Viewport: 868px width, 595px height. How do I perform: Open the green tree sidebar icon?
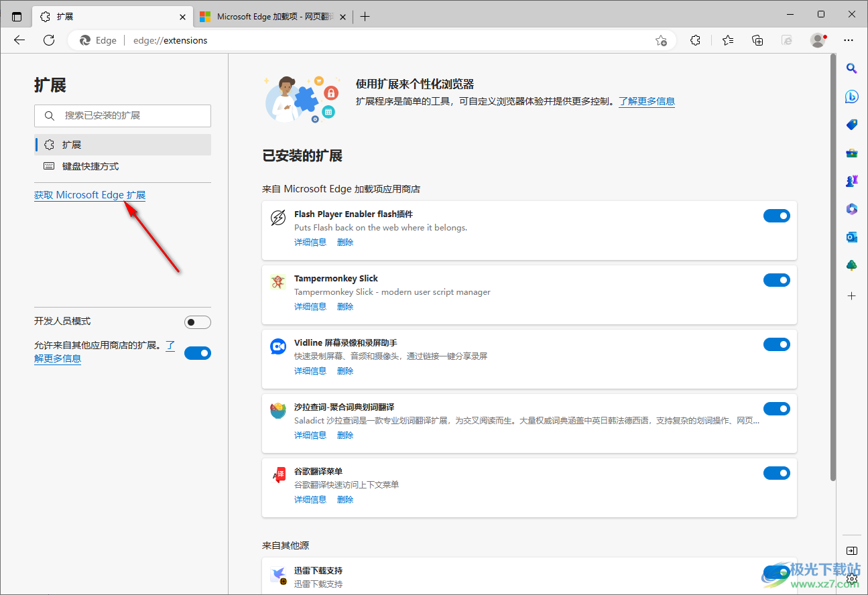click(x=852, y=265)
